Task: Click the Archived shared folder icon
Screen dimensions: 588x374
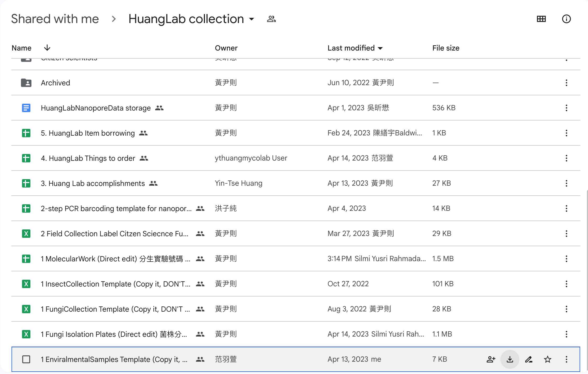Action: point(26,83)
